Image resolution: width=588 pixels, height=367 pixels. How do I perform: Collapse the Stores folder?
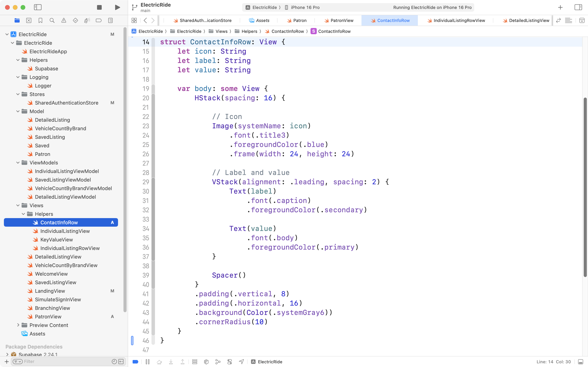18,94
